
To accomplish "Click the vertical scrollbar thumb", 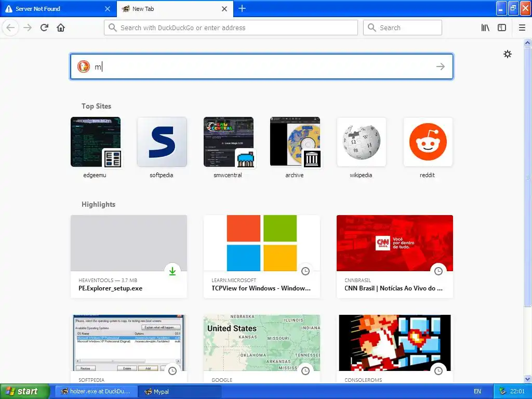I will pyautogui.click(x=527, y=177).
